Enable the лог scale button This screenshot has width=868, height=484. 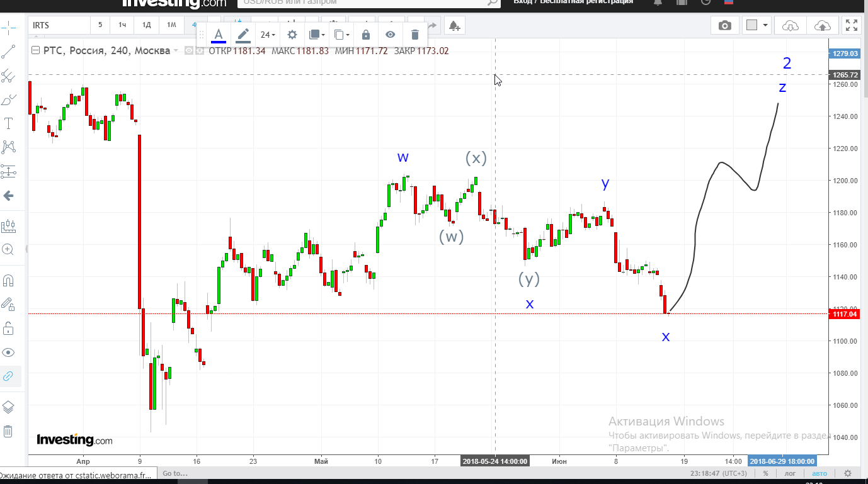click(791, 473)
